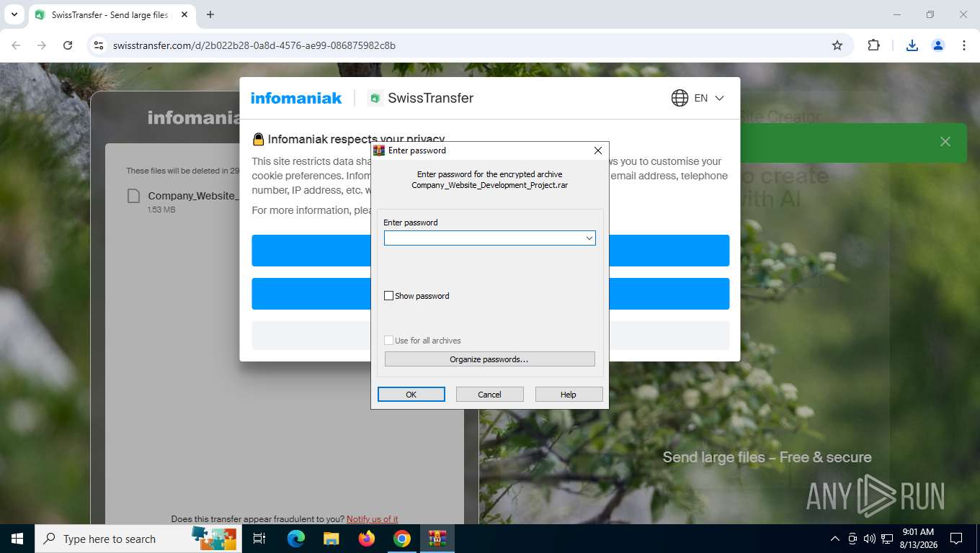The height and width of the screenshot is (553, 980).
Task: Click the infomaniak logo
Action: [296, 98]
